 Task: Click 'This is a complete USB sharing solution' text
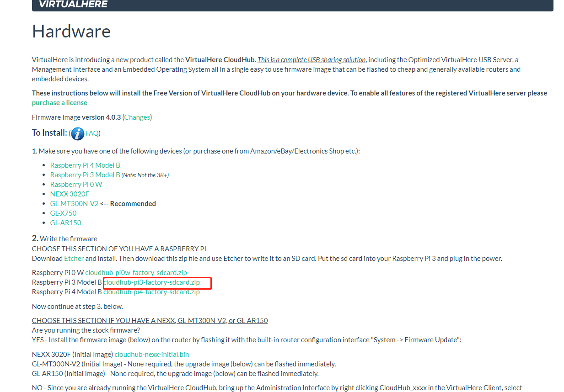(312, 60)
